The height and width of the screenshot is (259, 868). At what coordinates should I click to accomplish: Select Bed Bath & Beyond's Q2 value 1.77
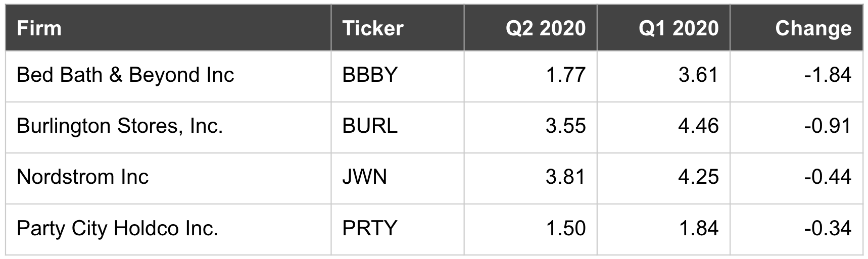[565, 75]
